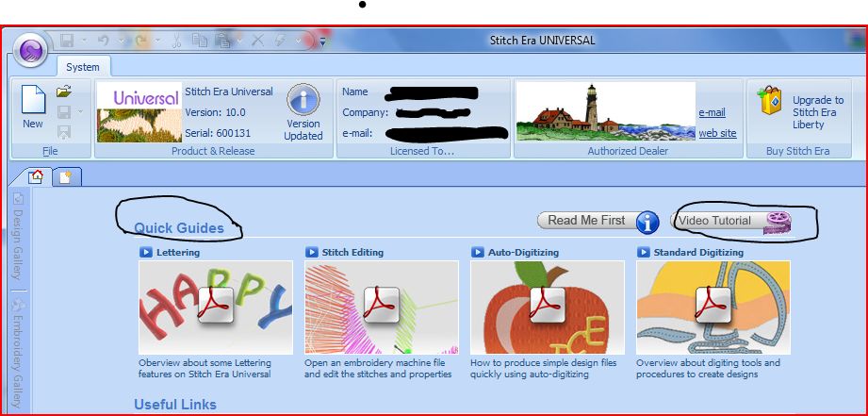Expand the Save dropdown in File group
This screenshot has width=868, height=416.
pyautogui.click(x=80, y=112)
